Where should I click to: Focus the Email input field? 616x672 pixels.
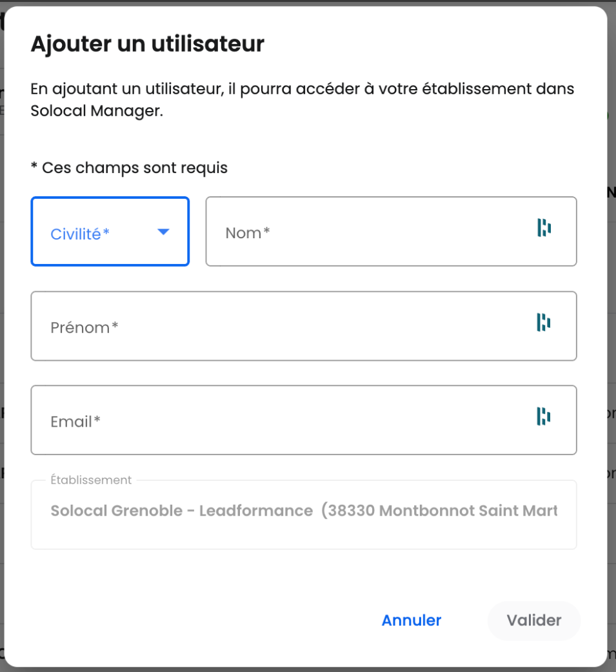(277, 421)
